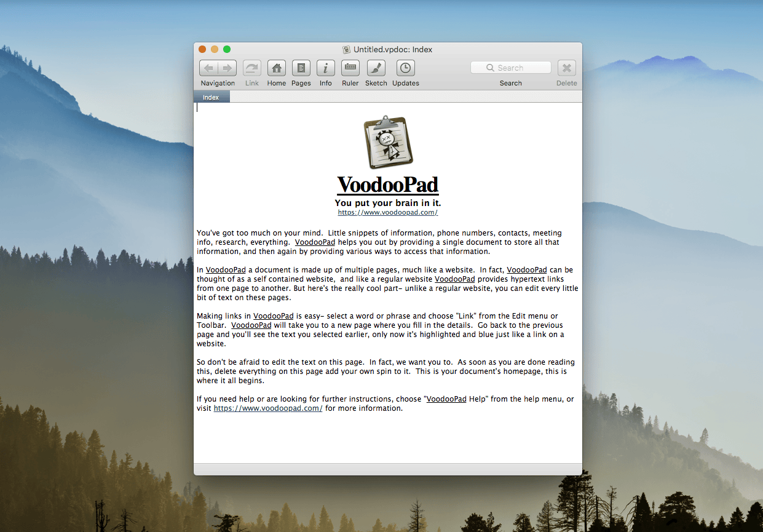Open the voodoopad.com link in last paragraph
Image resolution: width=763 pixels, height=532 pixels.
tap(268, 408)
